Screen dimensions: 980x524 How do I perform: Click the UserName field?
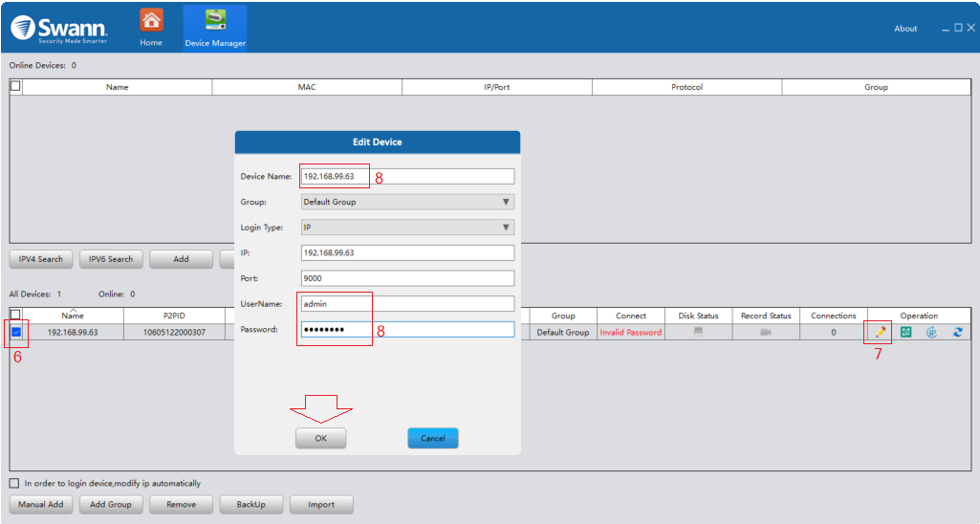[x=407, y=304]
